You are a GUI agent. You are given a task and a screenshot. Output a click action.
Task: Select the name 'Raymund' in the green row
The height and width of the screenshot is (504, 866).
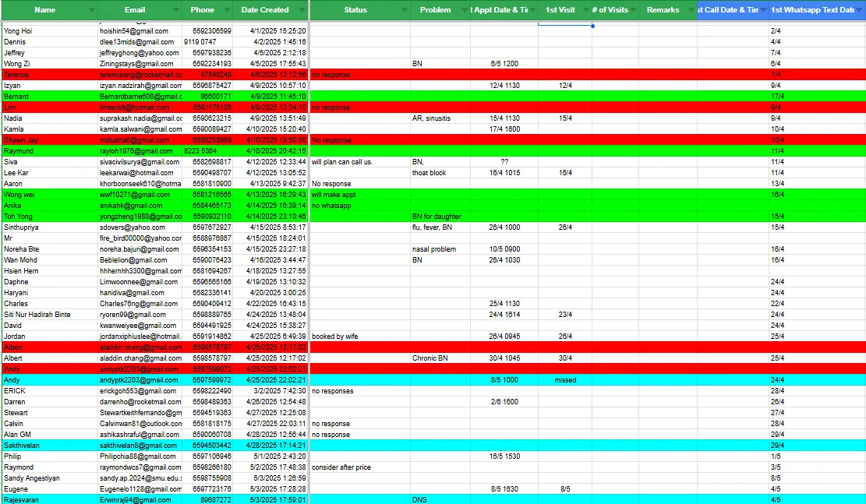pos(50,150)
